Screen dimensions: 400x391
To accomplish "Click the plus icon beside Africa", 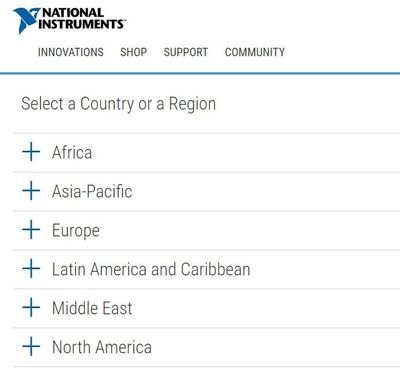I will click(x=31, y=152).
